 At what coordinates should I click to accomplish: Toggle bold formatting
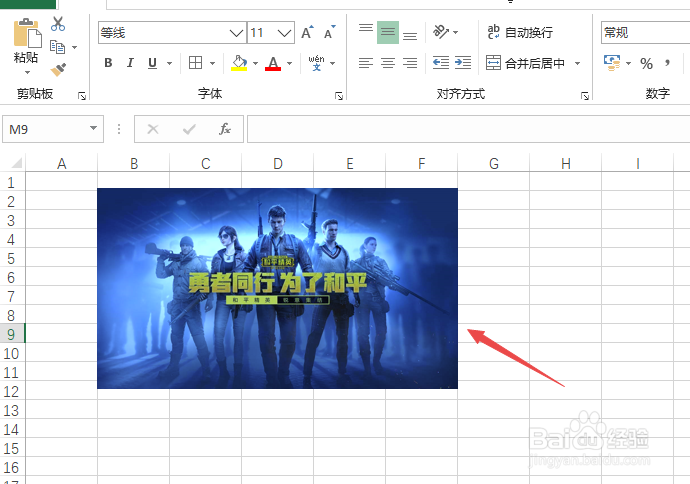(x=108, y=63)
